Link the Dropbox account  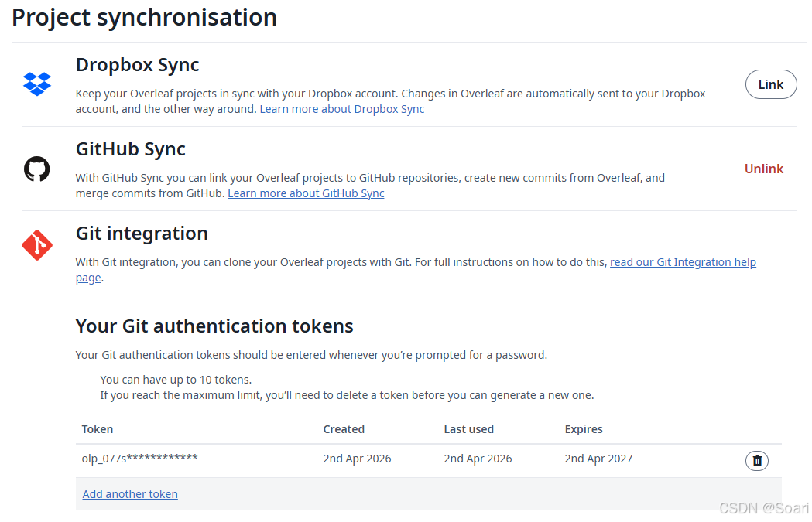pos(770,84)
